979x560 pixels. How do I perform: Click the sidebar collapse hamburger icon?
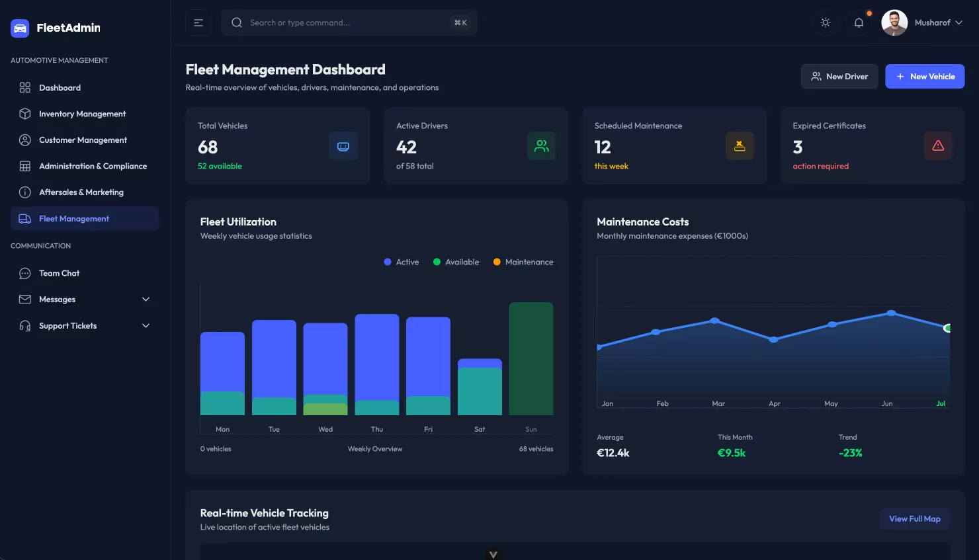coord(198,22)
